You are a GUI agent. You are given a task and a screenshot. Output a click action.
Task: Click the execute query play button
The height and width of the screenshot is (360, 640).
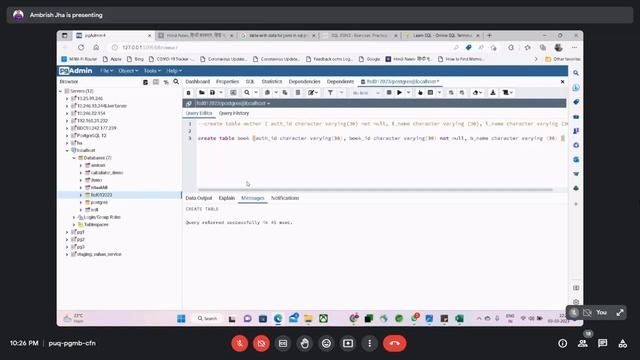(400, 93)
